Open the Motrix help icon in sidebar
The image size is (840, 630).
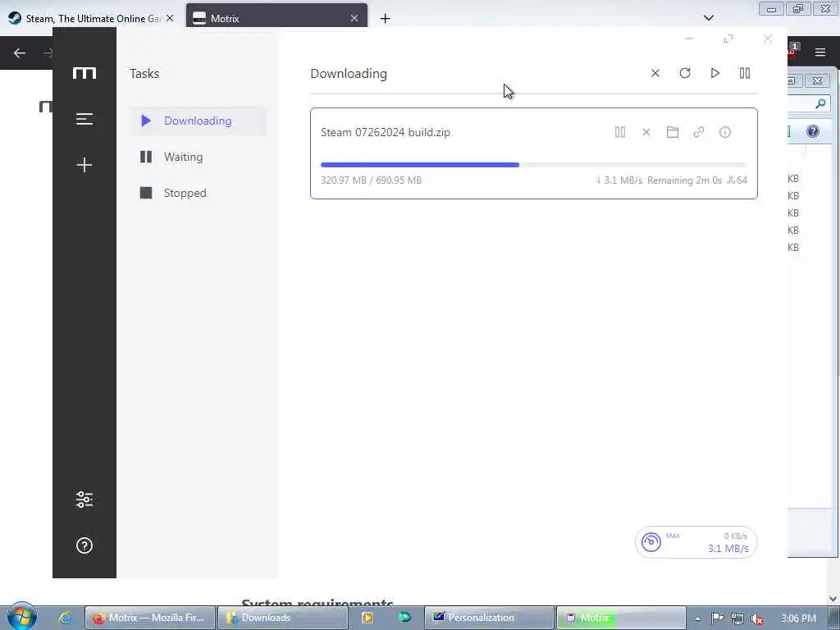click(x=84, y=546)
